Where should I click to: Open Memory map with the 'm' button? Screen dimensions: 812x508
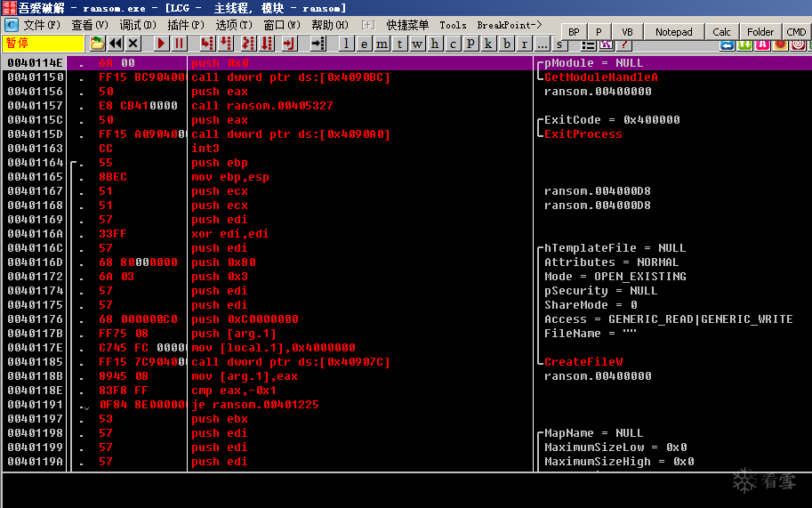click(382, 44)
